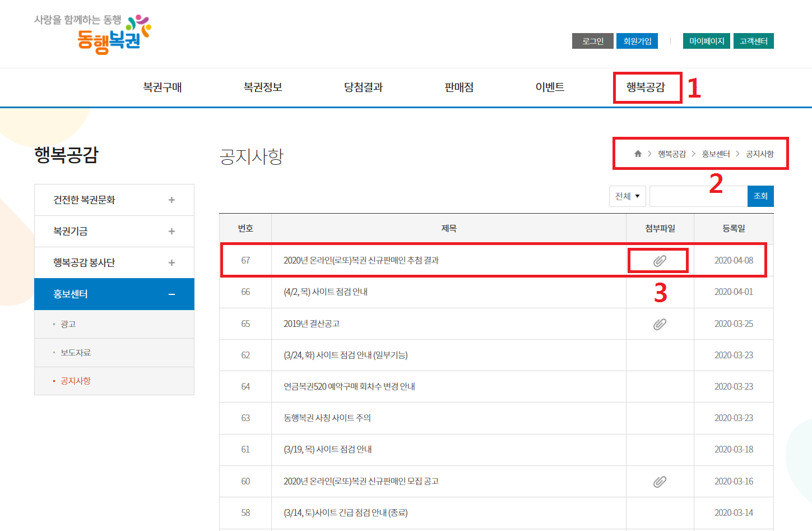Click the 고객센터 button
Image resolution: width=812 pixels, height=531 pixels.
(x=753, y=41)
